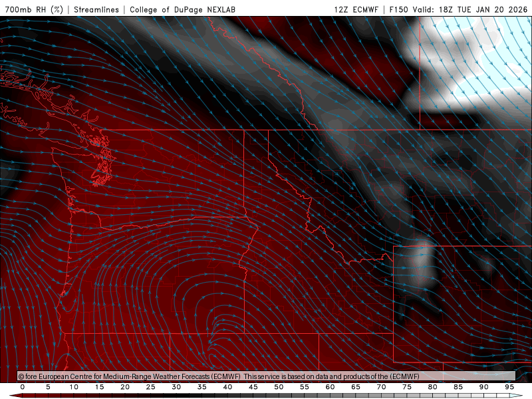This screenshot has height=399, width=532.
Task: Select the "10" label on the RH scale
Action: click(74, 387)
